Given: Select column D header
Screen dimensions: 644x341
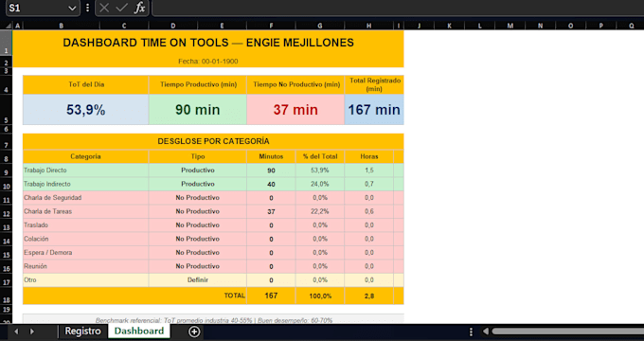Looking at the screenshot, I should [x=173, y=26].
